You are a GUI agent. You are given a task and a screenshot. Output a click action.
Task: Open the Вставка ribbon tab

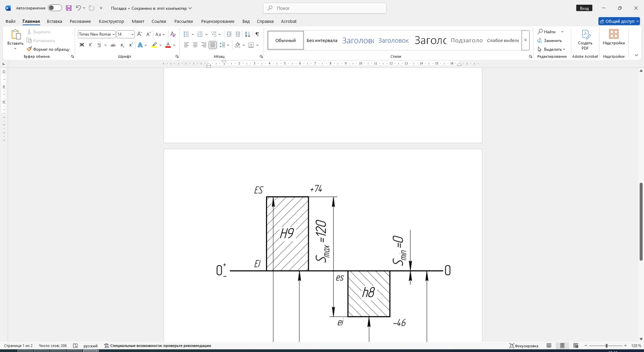pyautogui.click(x=54, y=21)
